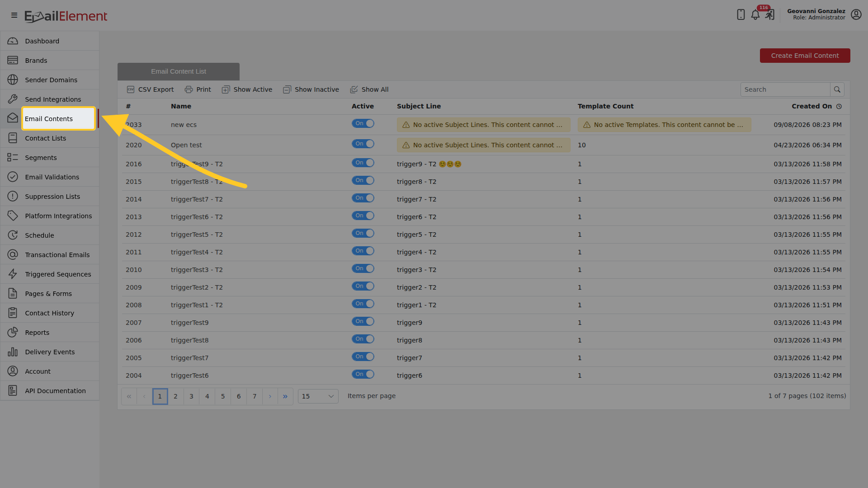Click the EmailElement logo
The width and height of the screenshot is (868, 488).
pyautogui.click(x=66, y=16)
